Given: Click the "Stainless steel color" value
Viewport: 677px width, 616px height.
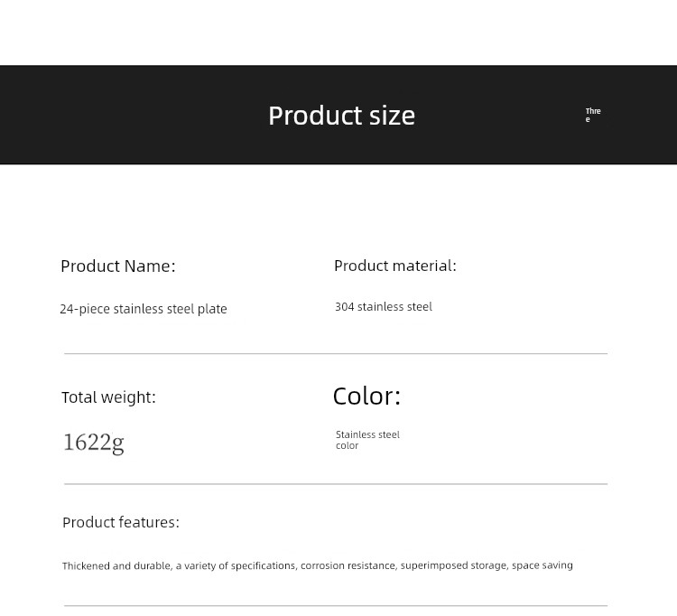Looking at the screenshot, I should click(366, 440).
